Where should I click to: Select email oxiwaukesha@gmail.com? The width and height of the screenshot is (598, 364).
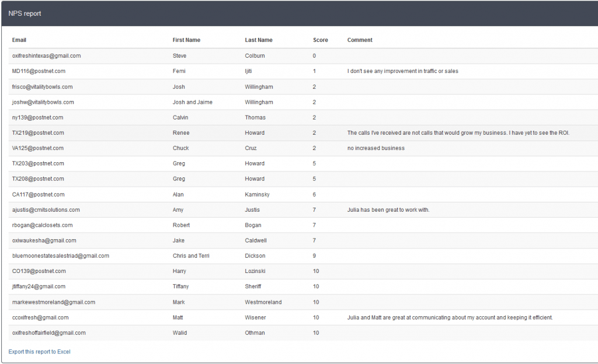(44, 241)
